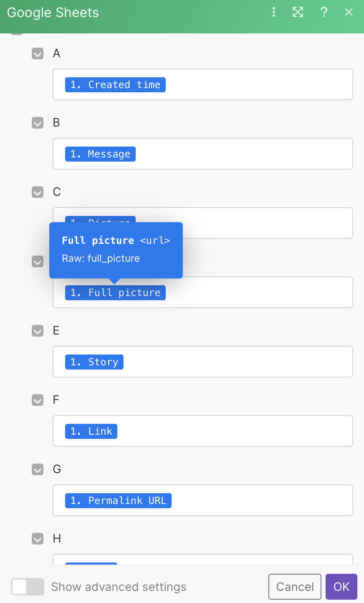Viewport: 364px width, 603px height.
Task: Open the help question mark icon
Action: point(324,12)
